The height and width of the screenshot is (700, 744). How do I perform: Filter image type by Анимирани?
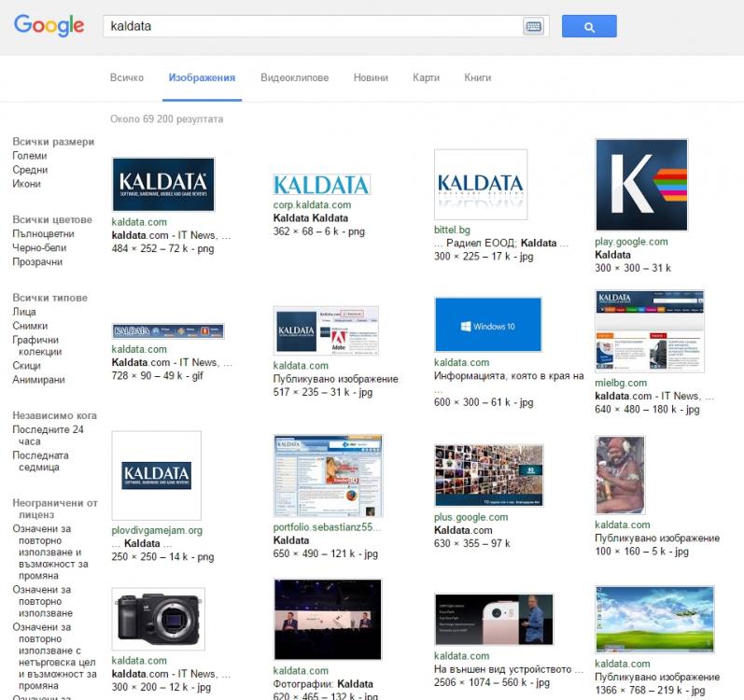click(x=38, y=380)
